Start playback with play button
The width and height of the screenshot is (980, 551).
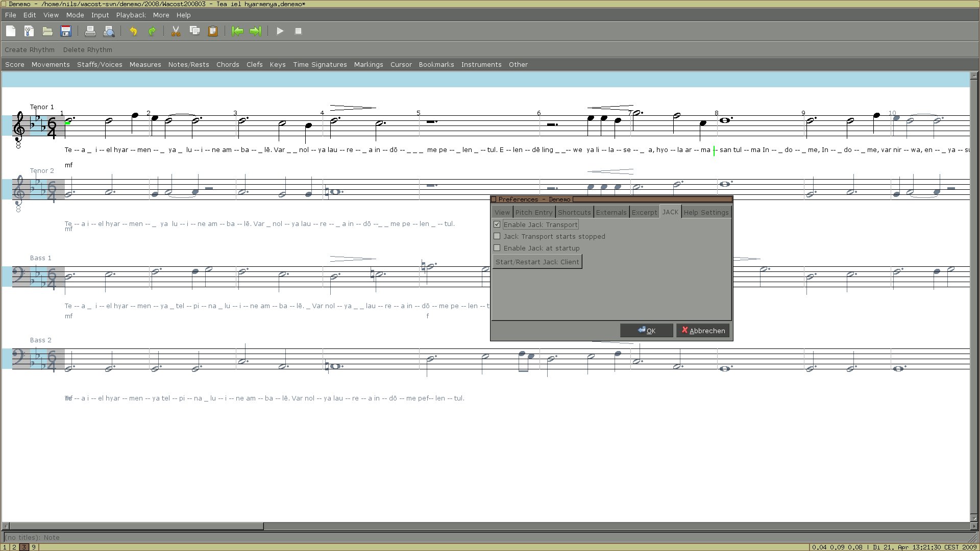[x=280, y=31]
